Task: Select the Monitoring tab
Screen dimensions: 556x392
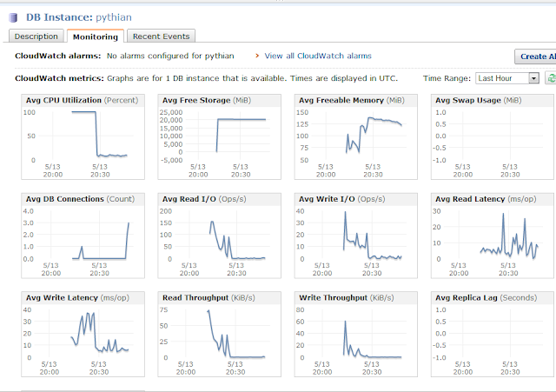Action: click(x=96, y=37)
